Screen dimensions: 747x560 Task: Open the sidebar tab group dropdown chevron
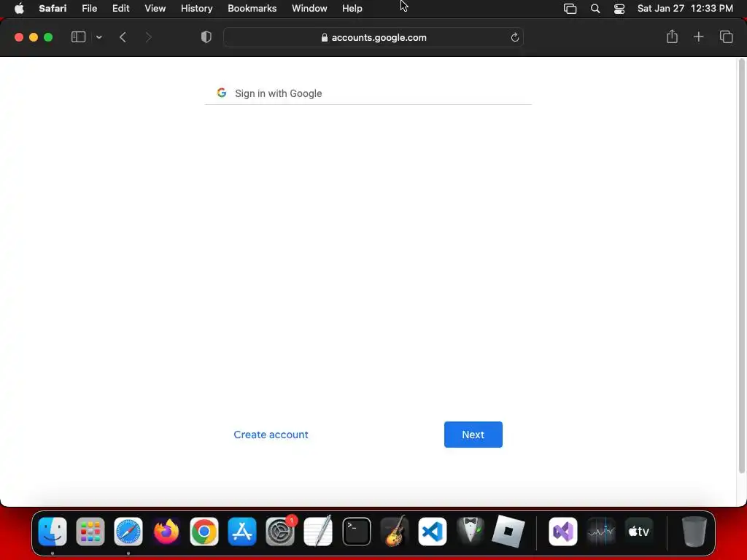[x=98, y=37]
